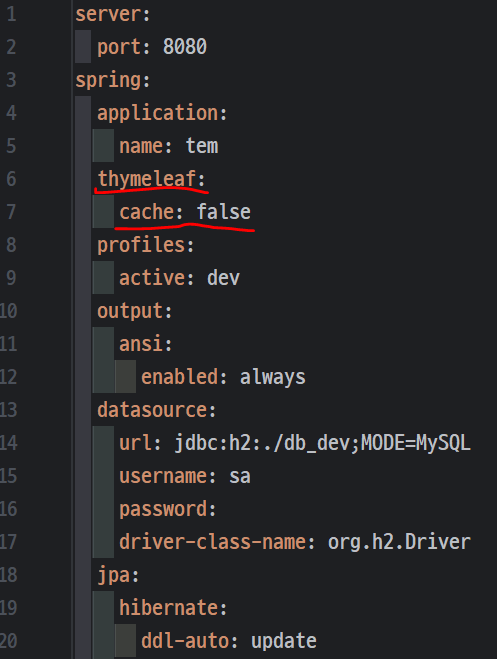Screen dimensions: 497x659
Task: Click the active profile value dev
Action: pyautogui.click(x=224, y=278)
